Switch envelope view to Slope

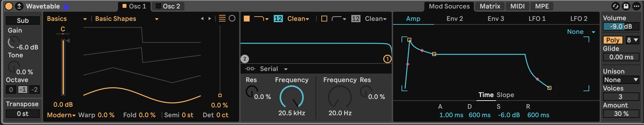point(505,95)
